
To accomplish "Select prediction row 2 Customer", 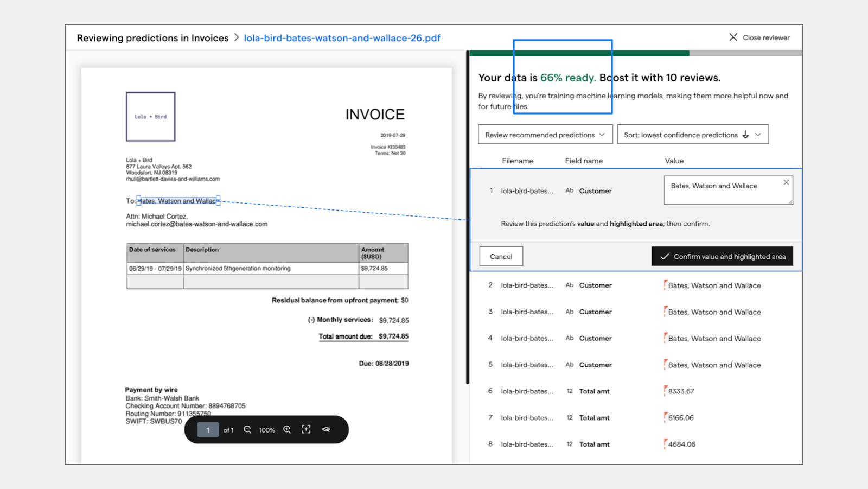I will [635, 285].
